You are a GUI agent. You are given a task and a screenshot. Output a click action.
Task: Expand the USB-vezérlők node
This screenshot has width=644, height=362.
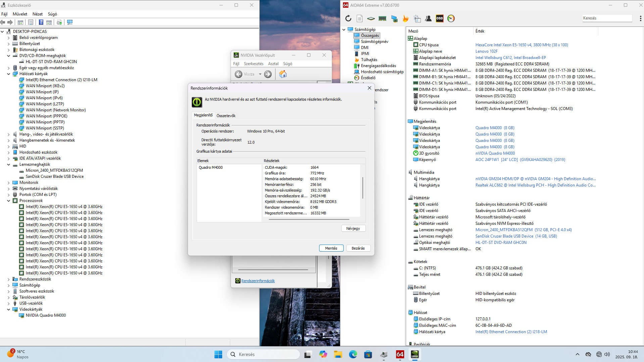pos(9,303)
